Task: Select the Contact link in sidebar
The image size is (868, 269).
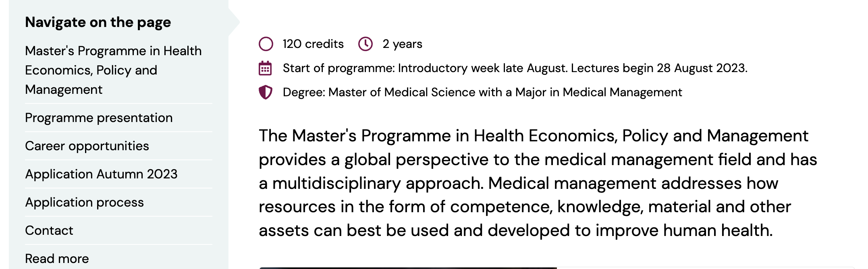Action: coord(49,230)
